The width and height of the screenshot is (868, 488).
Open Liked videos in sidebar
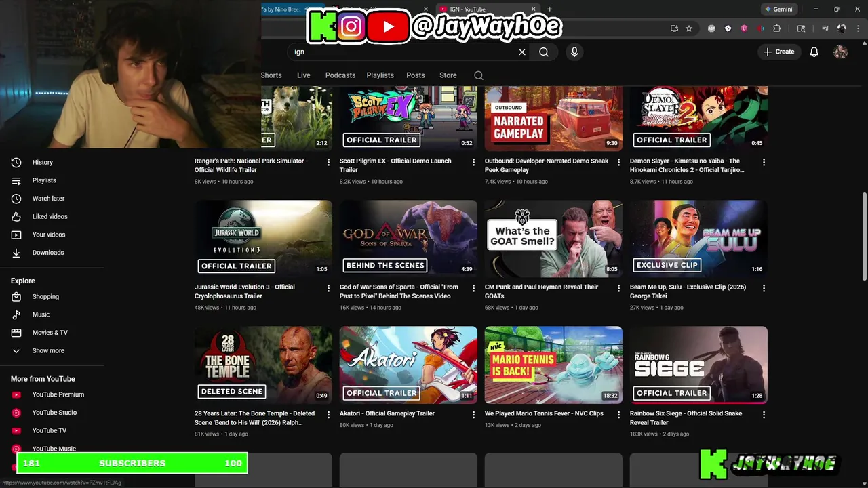click(50, 216)
